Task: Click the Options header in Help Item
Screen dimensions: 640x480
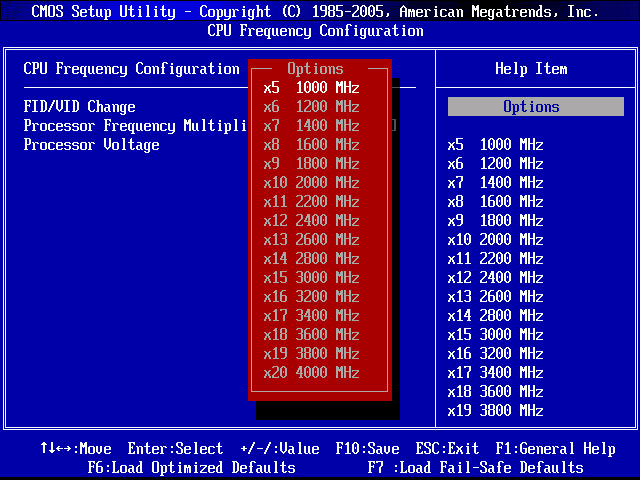Action: pos(535,107)
